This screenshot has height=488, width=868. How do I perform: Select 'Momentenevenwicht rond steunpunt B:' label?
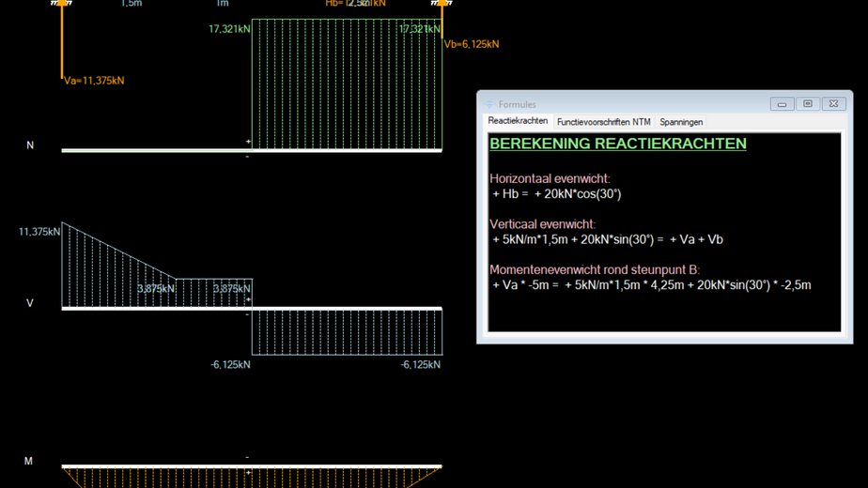[x=595, y=269]
